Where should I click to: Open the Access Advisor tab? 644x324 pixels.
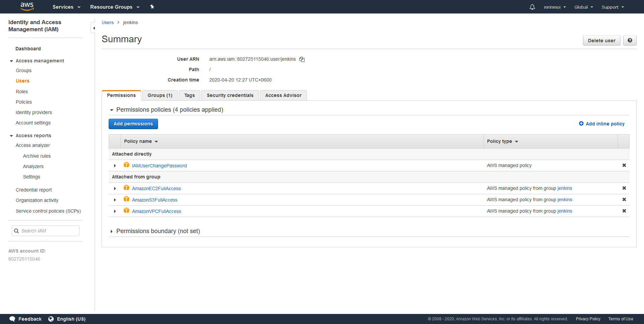[x=283, y=95]
